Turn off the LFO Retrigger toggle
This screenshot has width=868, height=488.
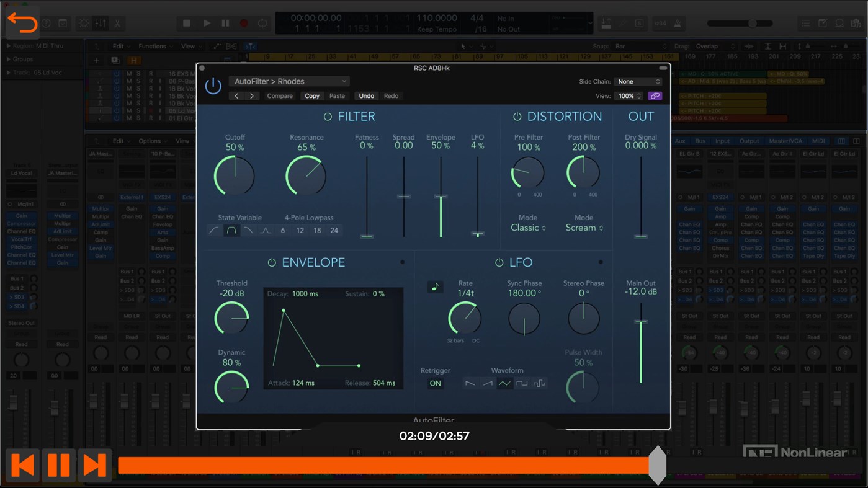(x=435, y=384)
